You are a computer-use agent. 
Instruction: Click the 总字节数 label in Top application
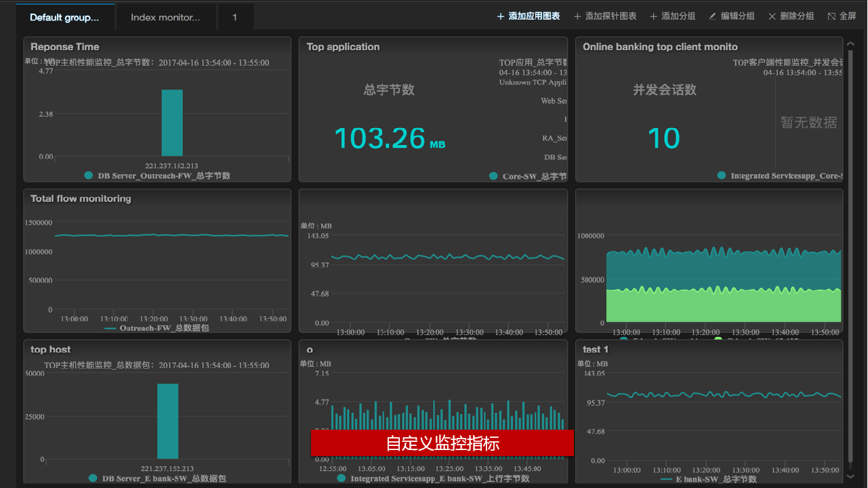coord(389,89)
